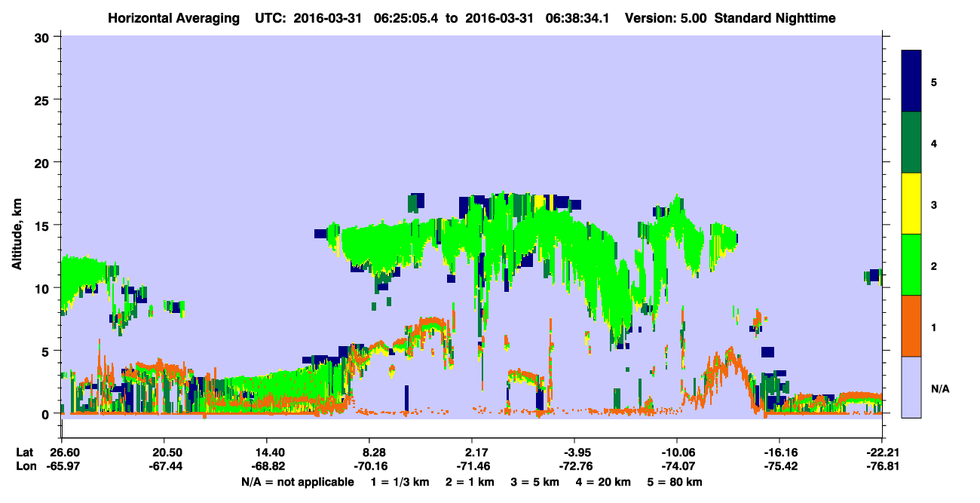Click the colorbar number label 3
Image resolution: width=980 pixels, height=503 pixels.
coord(934,204)
